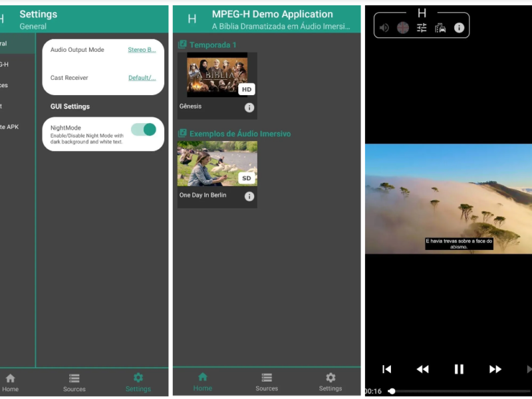
Task: Click the 00:16 elapsed time readout
Action: (373, 391)
